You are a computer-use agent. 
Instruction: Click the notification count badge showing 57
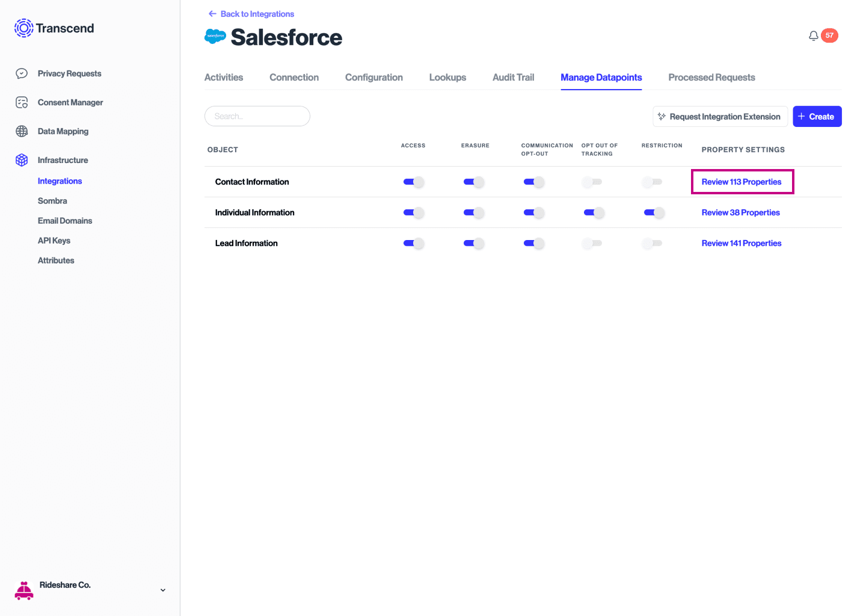click(x=830, y=35)
